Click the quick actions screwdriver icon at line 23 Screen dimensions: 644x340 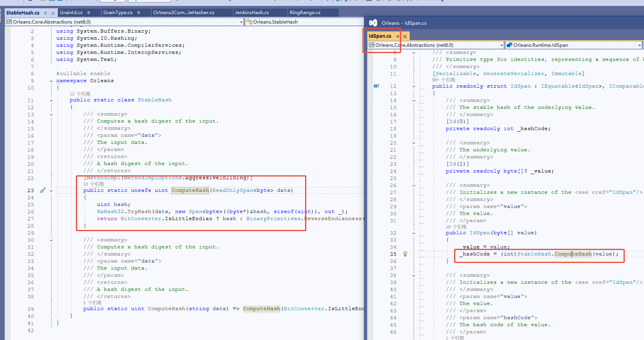tap(43, 190)
